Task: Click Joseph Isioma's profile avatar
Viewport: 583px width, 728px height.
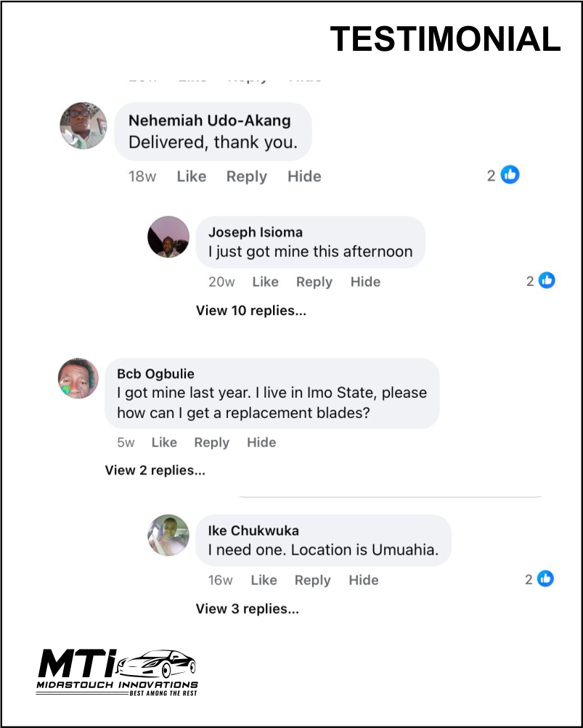Action: [168, 237]
